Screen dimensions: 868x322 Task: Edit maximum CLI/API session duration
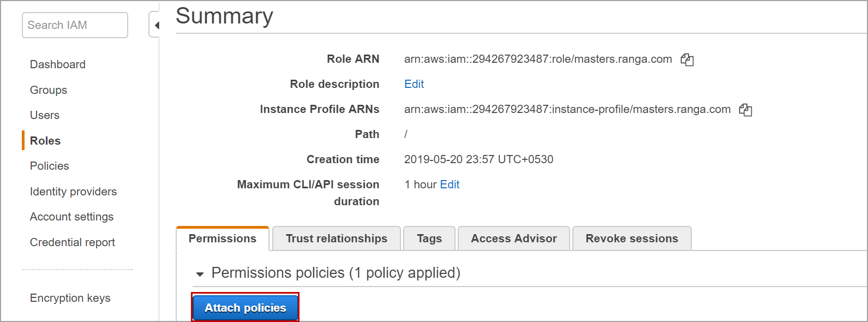coord(450,184)
